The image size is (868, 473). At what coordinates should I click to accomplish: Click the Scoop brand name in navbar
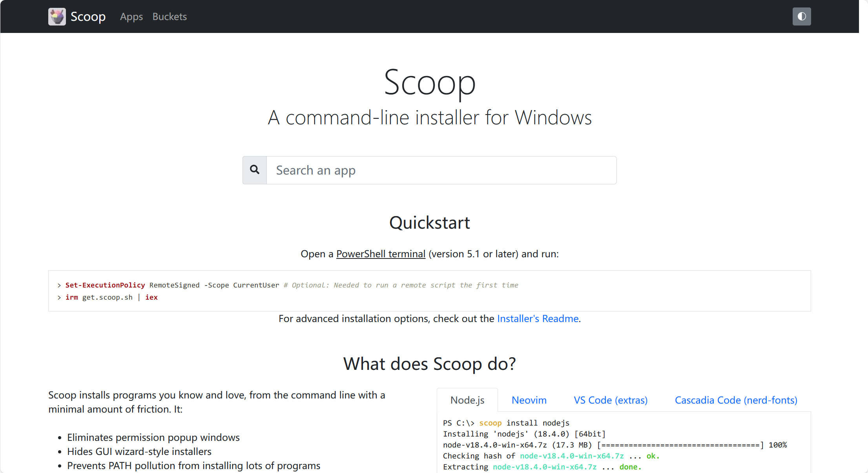(88, 16)
